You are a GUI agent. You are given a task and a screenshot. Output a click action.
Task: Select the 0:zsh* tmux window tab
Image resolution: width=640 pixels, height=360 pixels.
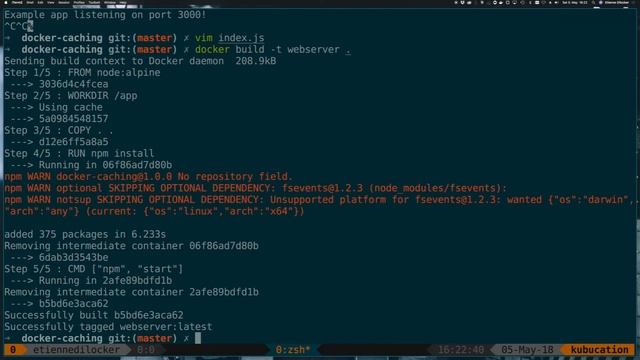click(x=293, y=350)
